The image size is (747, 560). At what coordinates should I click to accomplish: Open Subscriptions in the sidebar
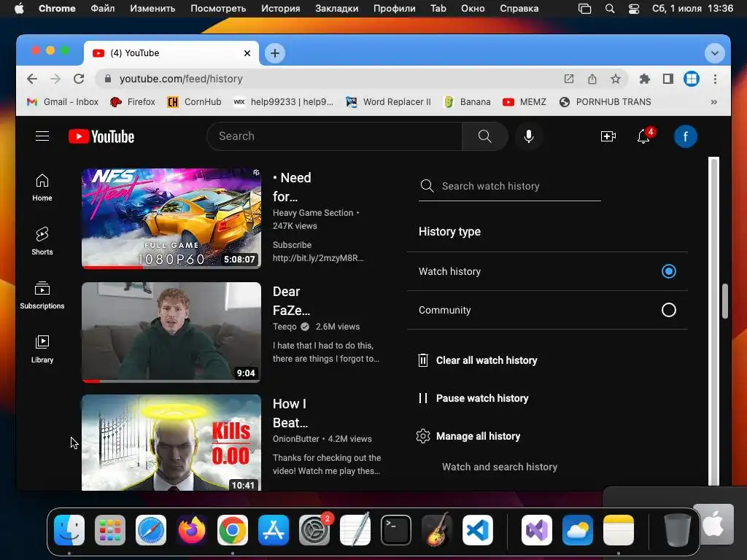point(42,295)
